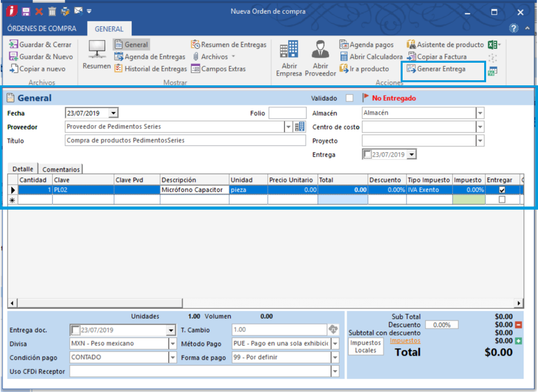Click the Abrir Empresa building icon
The image size is (538, 392).
[x=289, y=50]
